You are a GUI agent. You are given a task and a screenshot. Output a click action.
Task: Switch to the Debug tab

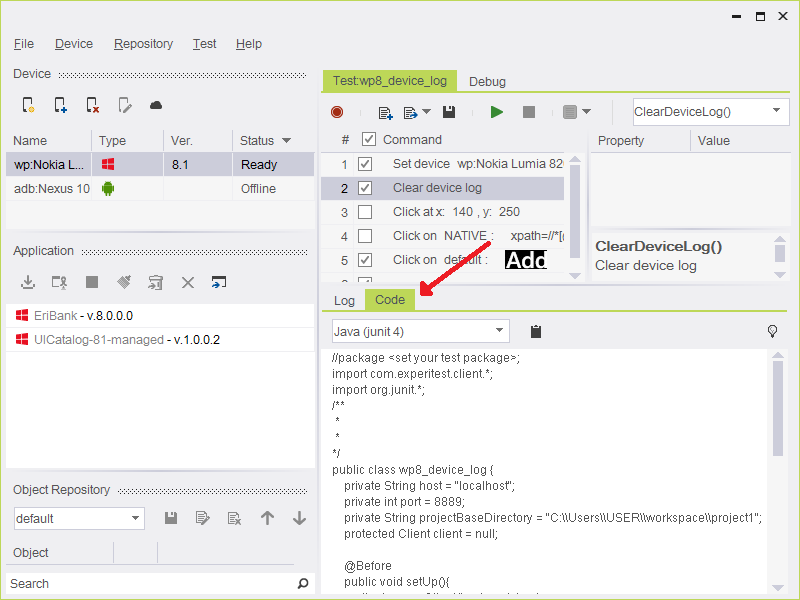(x=487, y=81)
